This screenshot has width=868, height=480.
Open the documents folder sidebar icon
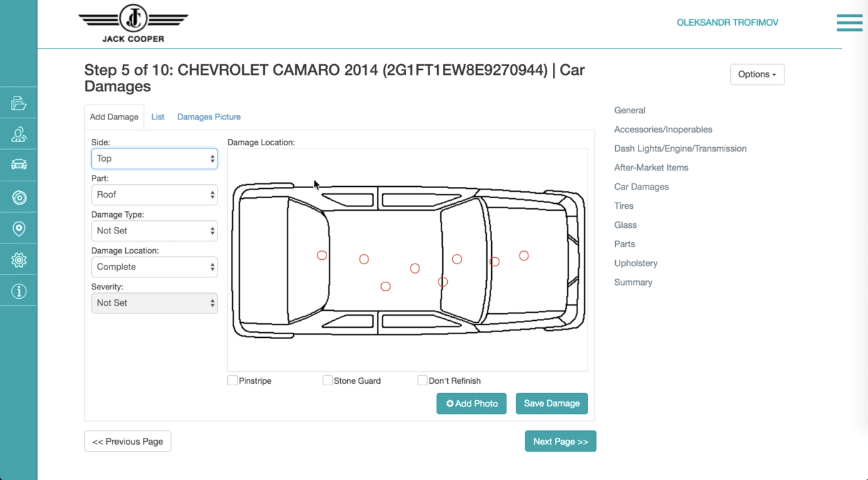19,103
